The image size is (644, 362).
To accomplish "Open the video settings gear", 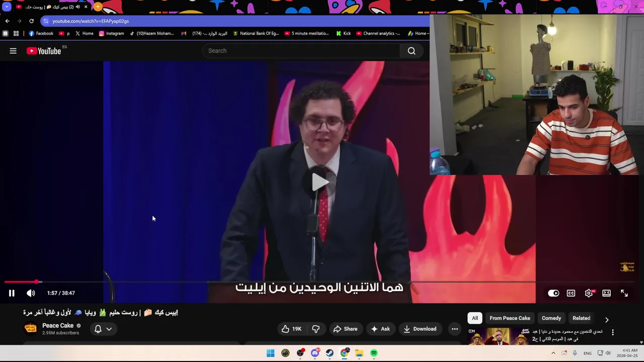I will (589, 293).
